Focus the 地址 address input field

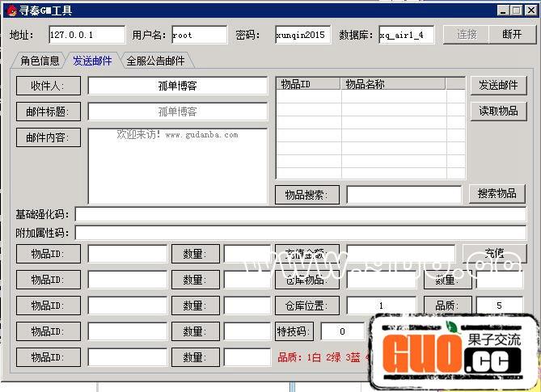click(87, 35)
